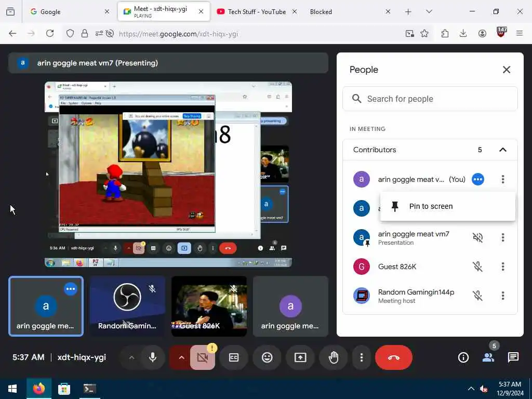Open more actions for Guest 826K
The image size is (532, 399).
[503, 267]
